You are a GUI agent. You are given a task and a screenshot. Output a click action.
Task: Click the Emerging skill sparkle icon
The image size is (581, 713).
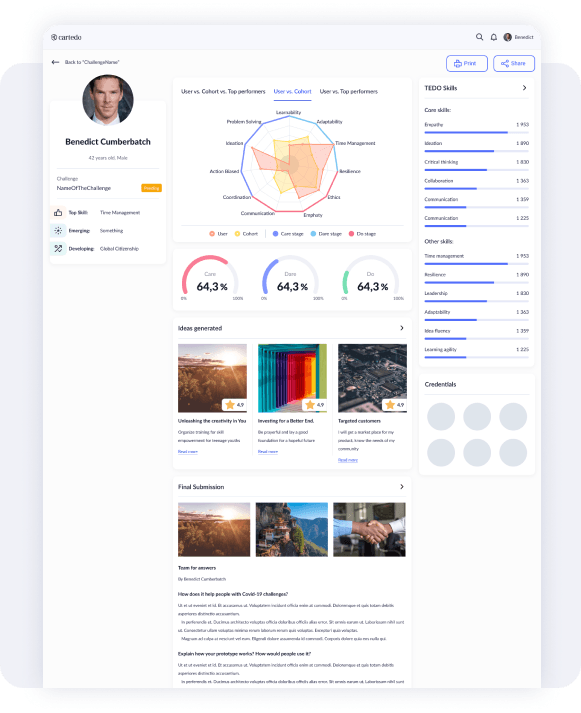click(x=58, y=231)
